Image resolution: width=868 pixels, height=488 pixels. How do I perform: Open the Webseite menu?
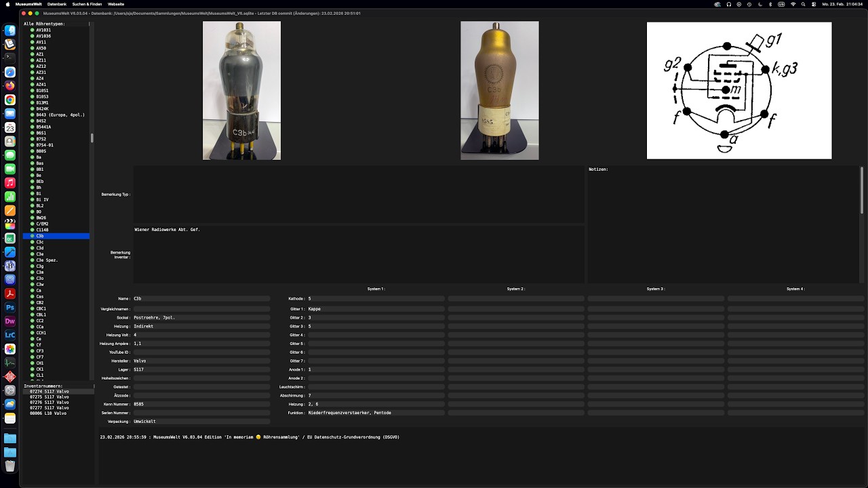(116, 4)
